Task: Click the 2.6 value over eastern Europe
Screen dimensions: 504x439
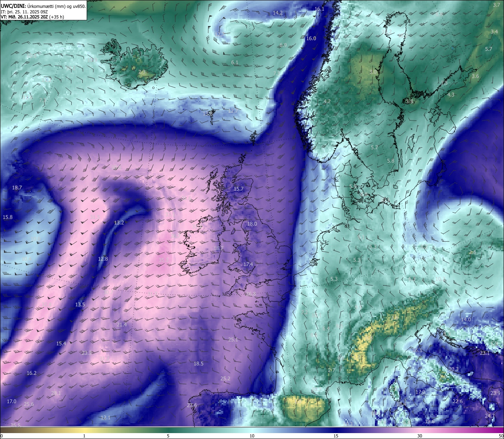Action: (x=473, y=252)
